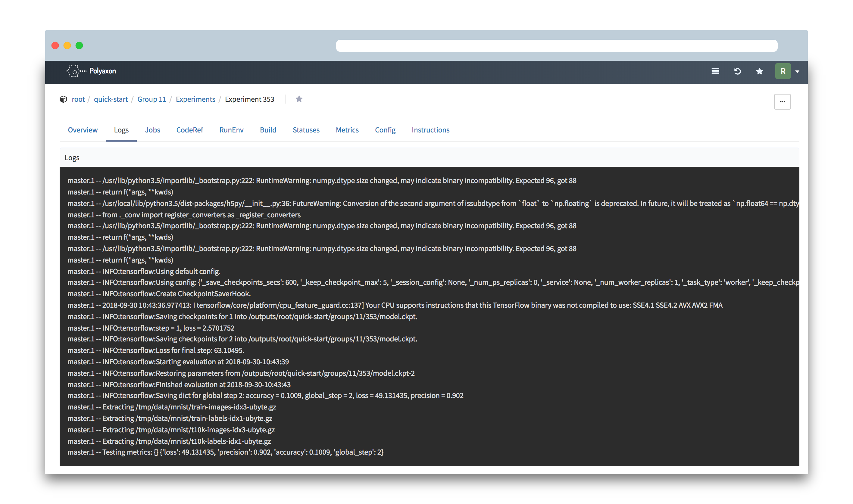Screen dimensions: 853x504
Task: Open the history clock icon
Action: pos(738,71)
